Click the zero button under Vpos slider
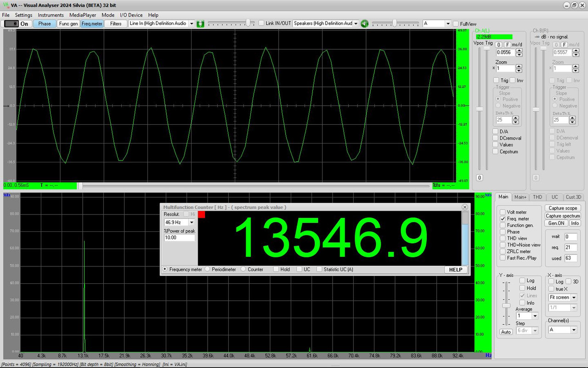This screenshot has width=588, height=368. tap(480, 178)
